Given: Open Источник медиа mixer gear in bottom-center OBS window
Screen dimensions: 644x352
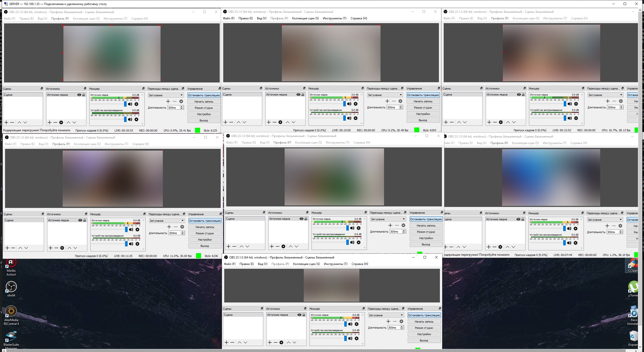Looking at the screenshot, I should tap(357, 324).
